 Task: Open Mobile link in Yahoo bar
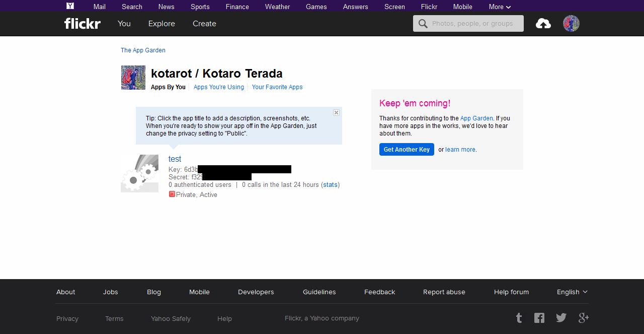[x=463, y=7]
